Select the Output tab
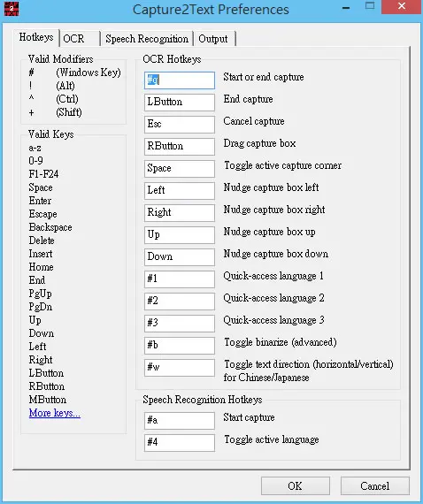Screen dimensions: 423x504 tap(214, 39)
